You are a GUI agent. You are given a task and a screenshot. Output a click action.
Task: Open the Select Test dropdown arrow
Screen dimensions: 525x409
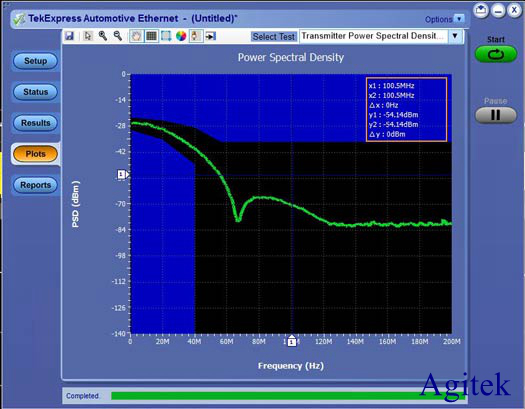pyautogui.click(x=455, y=36)
